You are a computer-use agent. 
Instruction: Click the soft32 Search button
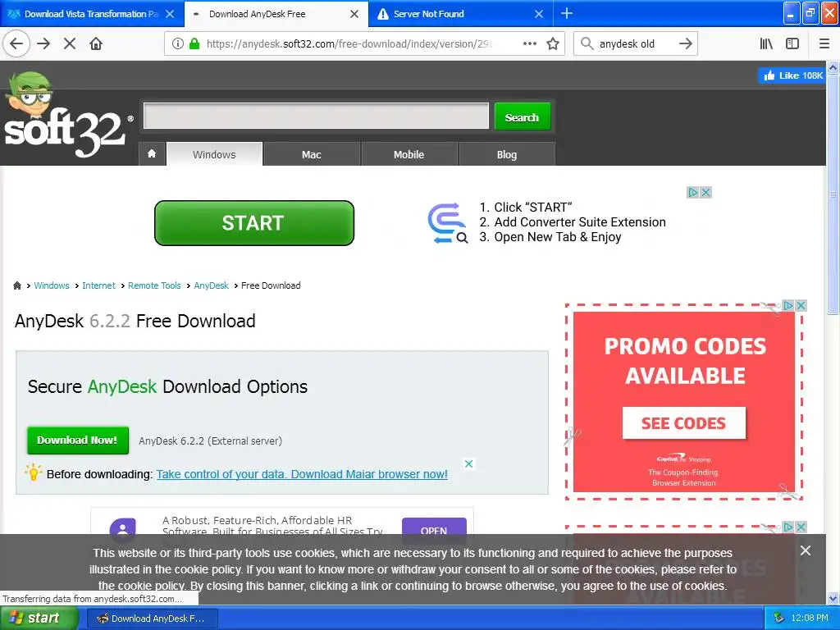click(523, 116)
